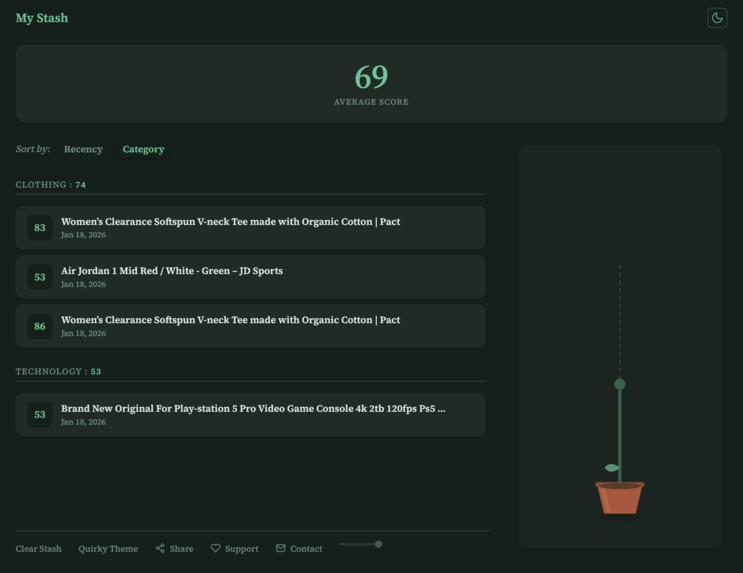Click the 86 score badge
The image size is (743, 573).
[x=40, y=327]
